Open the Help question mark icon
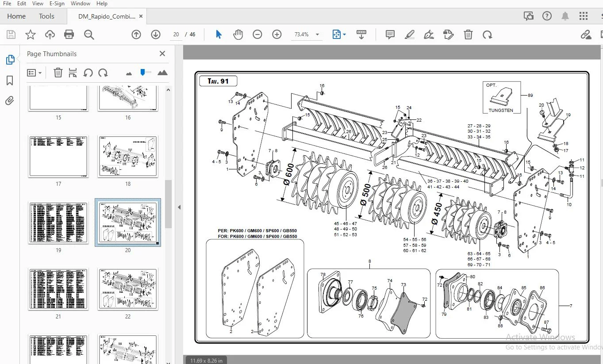Screen dimensions: 603x364 547,16
